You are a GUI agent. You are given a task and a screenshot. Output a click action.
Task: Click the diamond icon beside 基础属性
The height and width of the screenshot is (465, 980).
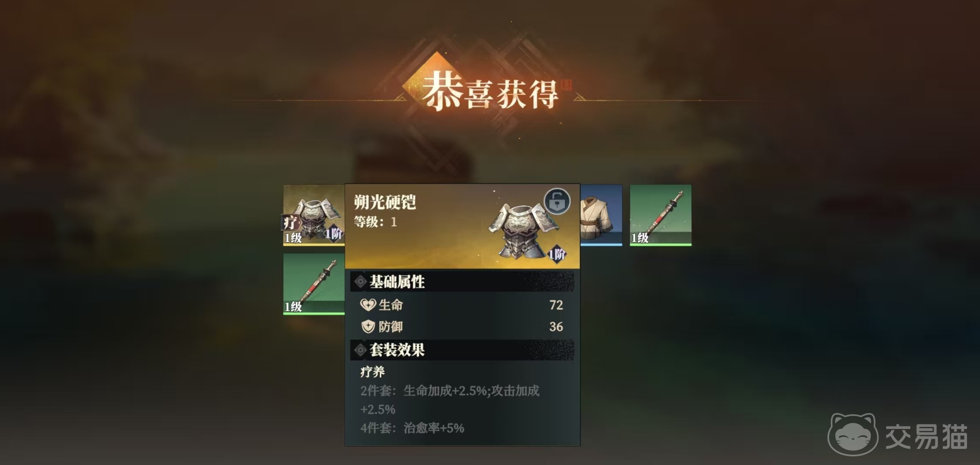click(x=360, y=282)
